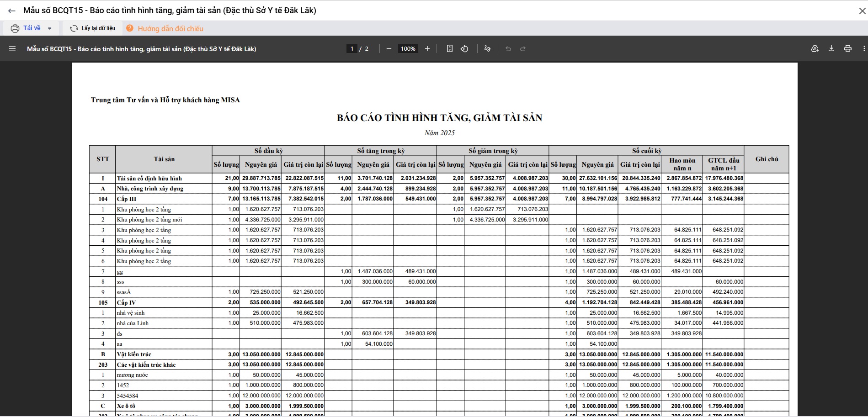Click the undo arrow in PDF toolbar
The width and height of the screenshot is (868, 417).
508,49
